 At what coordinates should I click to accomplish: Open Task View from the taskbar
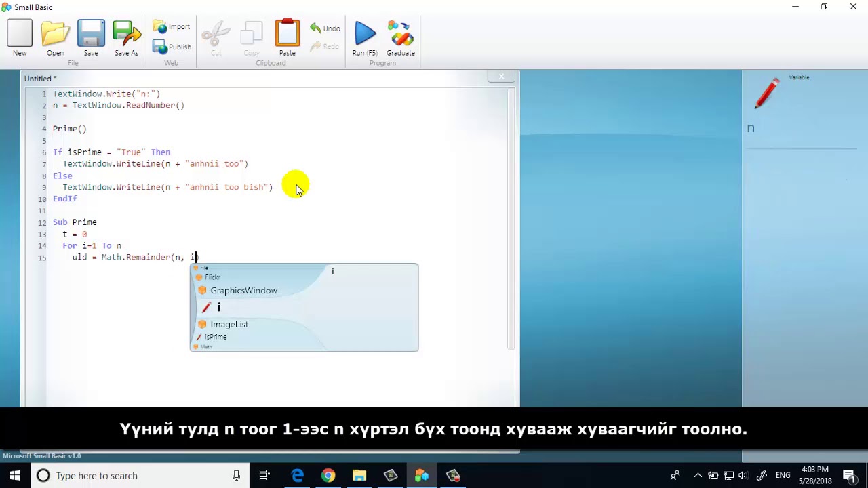coord(264,476)
